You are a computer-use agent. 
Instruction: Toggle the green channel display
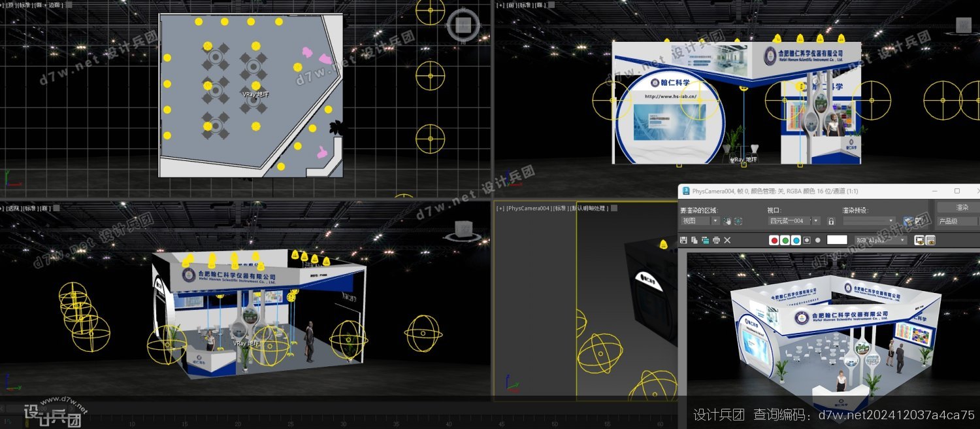point(785,240)
